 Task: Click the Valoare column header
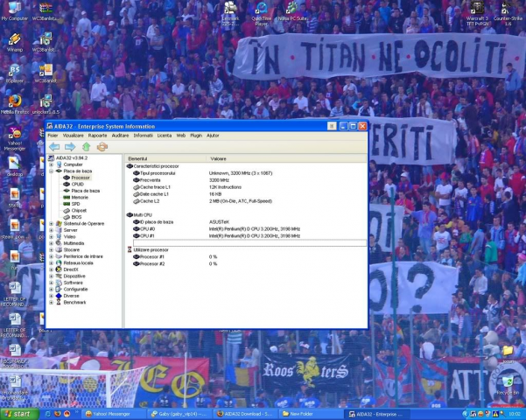[x=287, y=158]
